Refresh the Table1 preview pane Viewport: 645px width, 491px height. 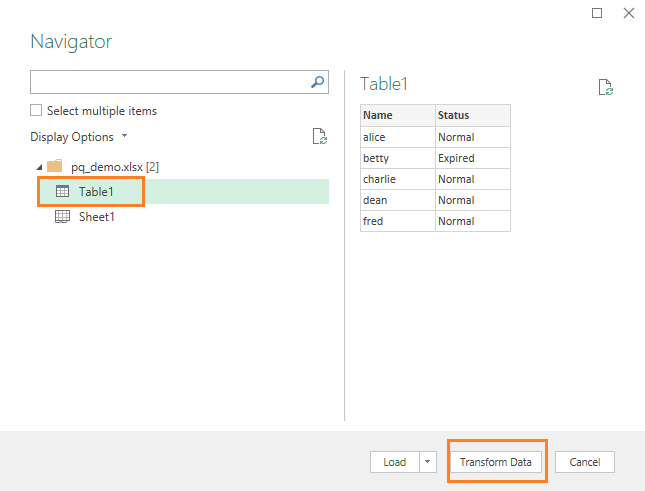point(605,88)
